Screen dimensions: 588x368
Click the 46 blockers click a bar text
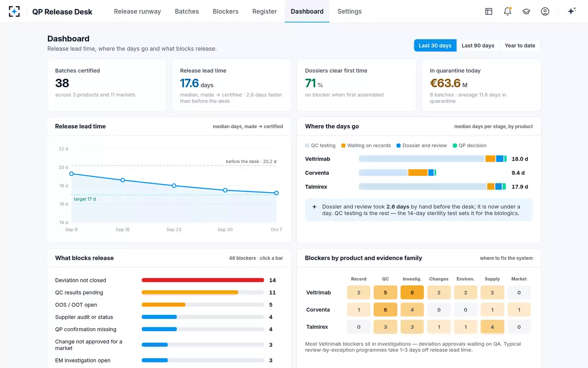coord(256,258)
